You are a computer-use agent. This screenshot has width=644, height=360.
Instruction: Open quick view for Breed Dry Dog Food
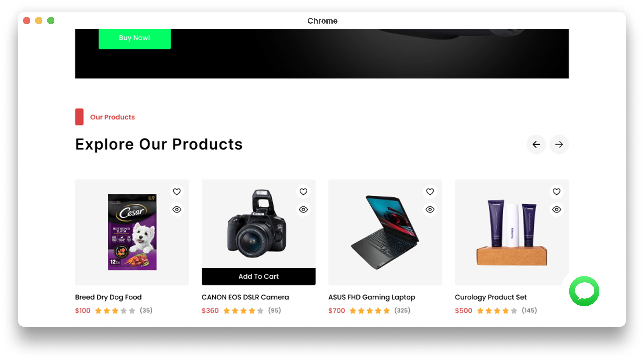pyautogui.click(x=177, y=209)
